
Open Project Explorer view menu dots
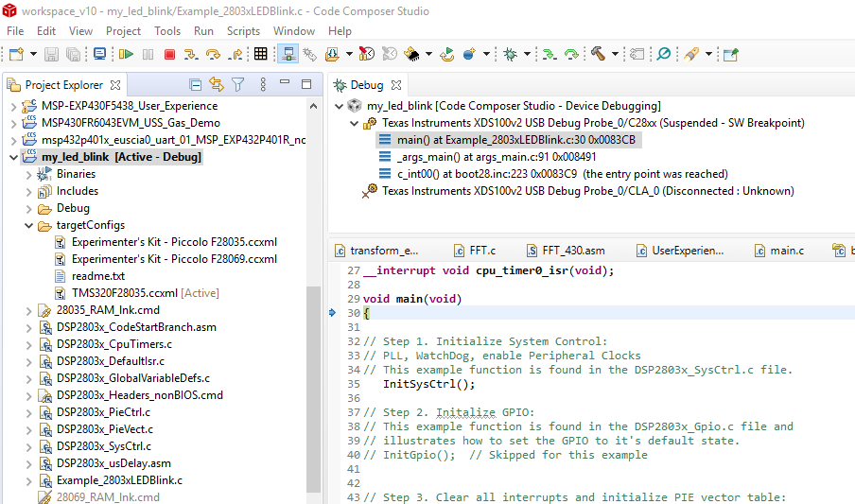(x=263, y=84)
